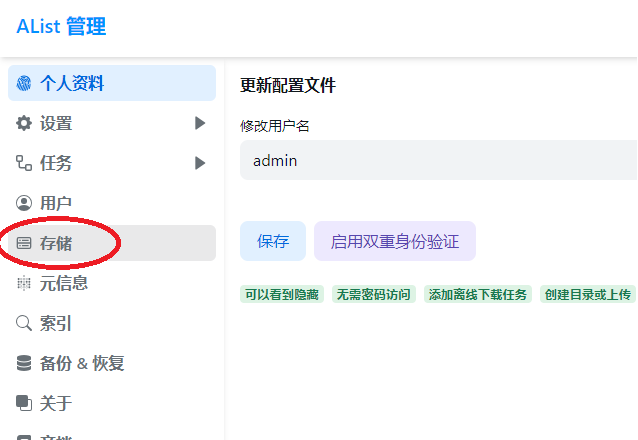Click the person icon next to 用户
Viewport: 638px width, 440px height.
pos(24,203)
